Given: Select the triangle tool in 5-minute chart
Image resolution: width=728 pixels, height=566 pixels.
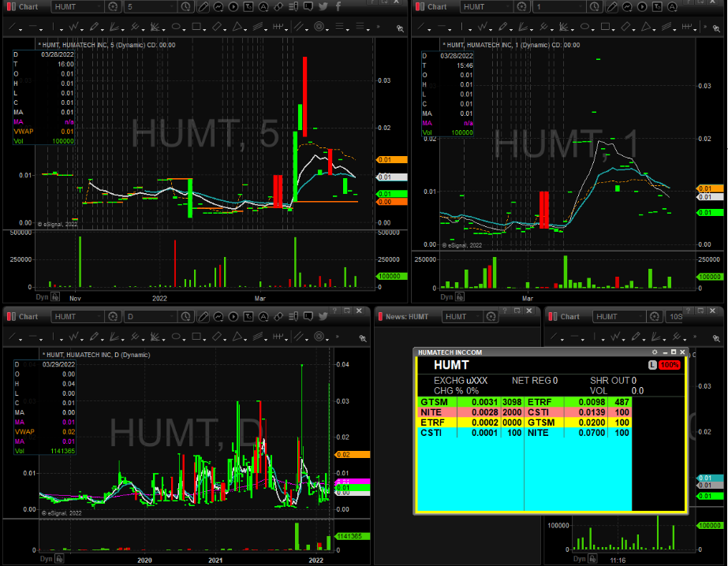Looking at the screenshot, I should 237,27.
